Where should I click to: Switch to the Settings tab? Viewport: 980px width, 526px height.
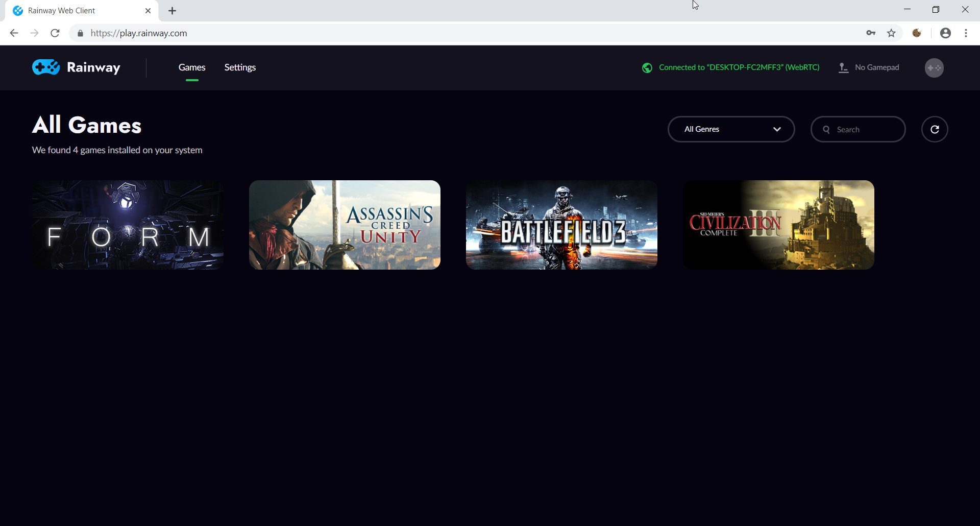tap(240, 67)
